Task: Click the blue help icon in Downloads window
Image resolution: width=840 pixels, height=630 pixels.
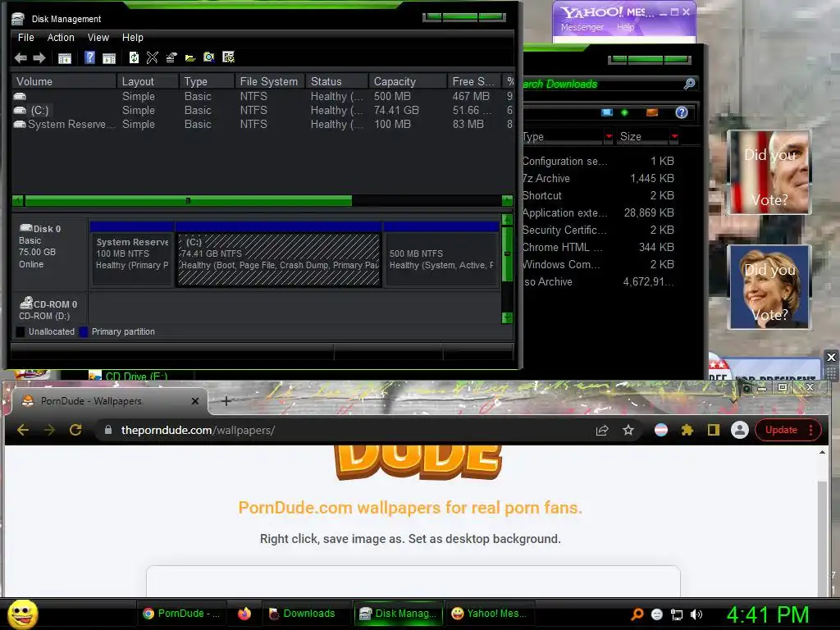Action: (x=682, y=112)
